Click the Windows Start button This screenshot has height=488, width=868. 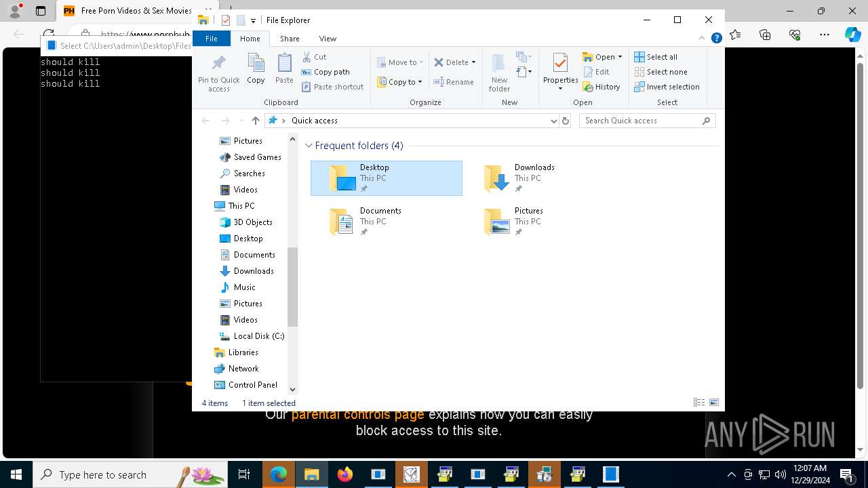pyautogui.click(x=16, y=474)
